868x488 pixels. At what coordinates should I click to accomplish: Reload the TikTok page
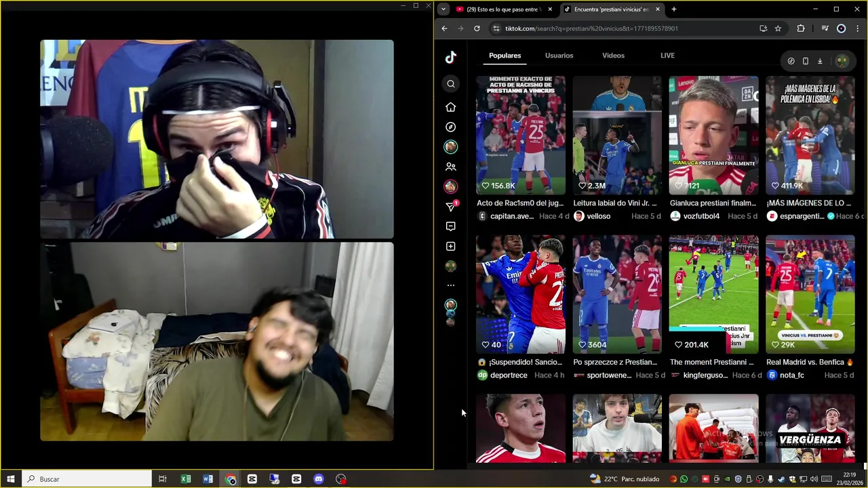477,28
